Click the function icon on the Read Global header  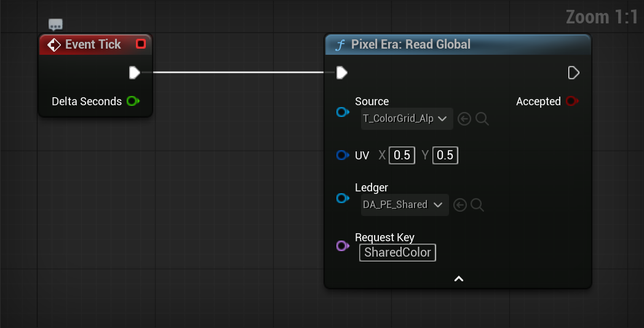pyautogui.click(x=340, y=44)
